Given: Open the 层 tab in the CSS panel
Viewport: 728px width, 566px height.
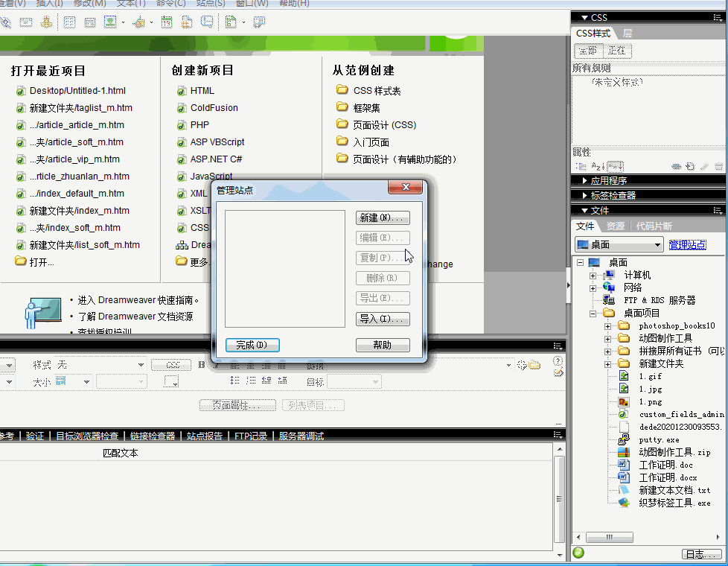Looking at the screenshot, I should 628,34.
